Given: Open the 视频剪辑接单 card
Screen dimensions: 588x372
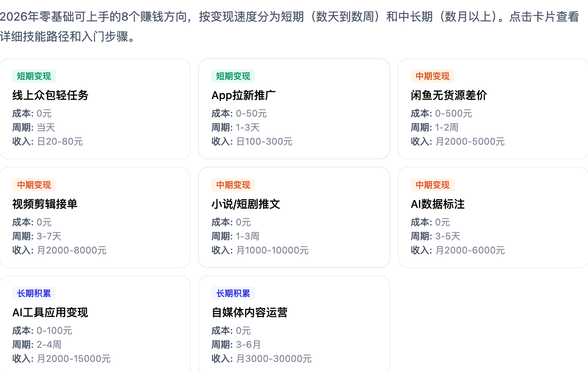Looking at the screenshot, I should point(95,218).
